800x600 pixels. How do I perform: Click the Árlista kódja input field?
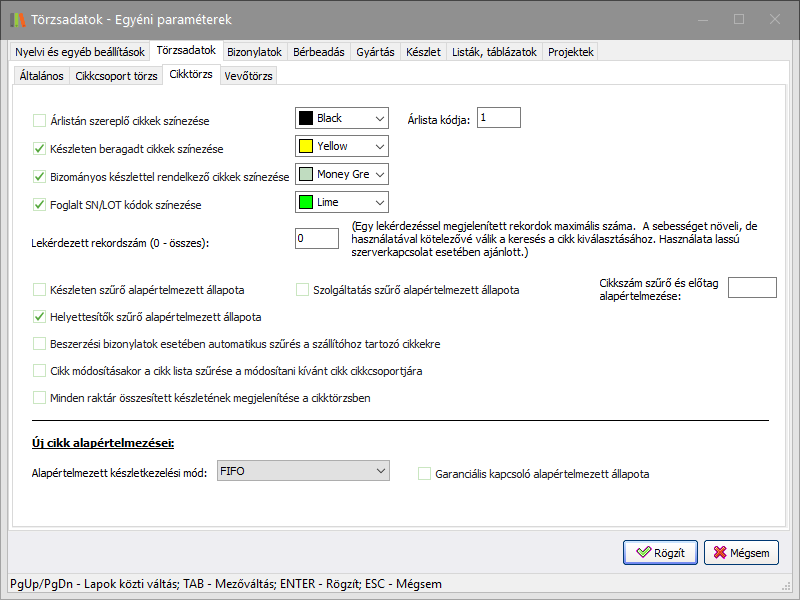(x=499, y=118)
